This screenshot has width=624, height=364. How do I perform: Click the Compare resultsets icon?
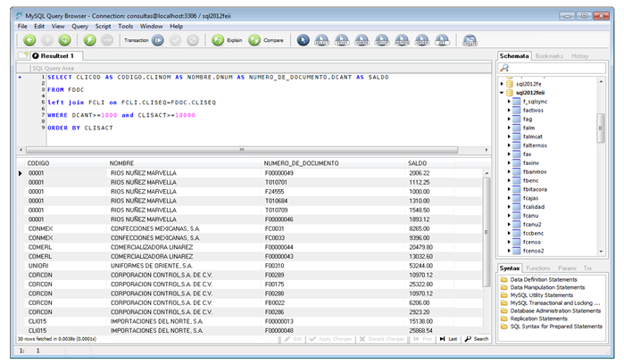[254, 40]
